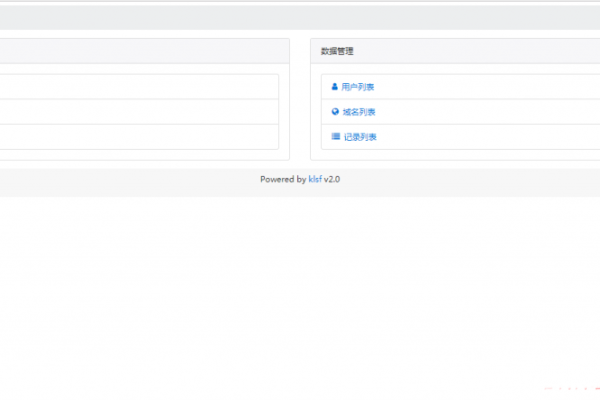Click the list icon beside 记录列表

pyautogui.click(x=335, y=137)
